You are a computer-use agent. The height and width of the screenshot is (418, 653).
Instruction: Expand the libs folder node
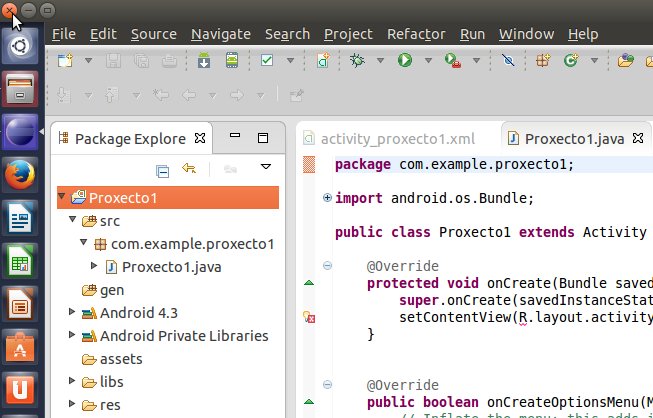click(x=72, y=380)
